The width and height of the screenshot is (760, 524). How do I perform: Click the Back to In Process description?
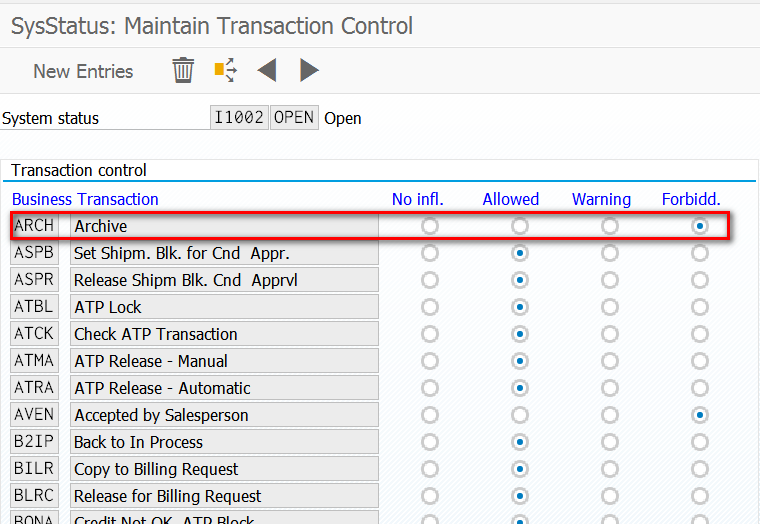click(224, 442)
